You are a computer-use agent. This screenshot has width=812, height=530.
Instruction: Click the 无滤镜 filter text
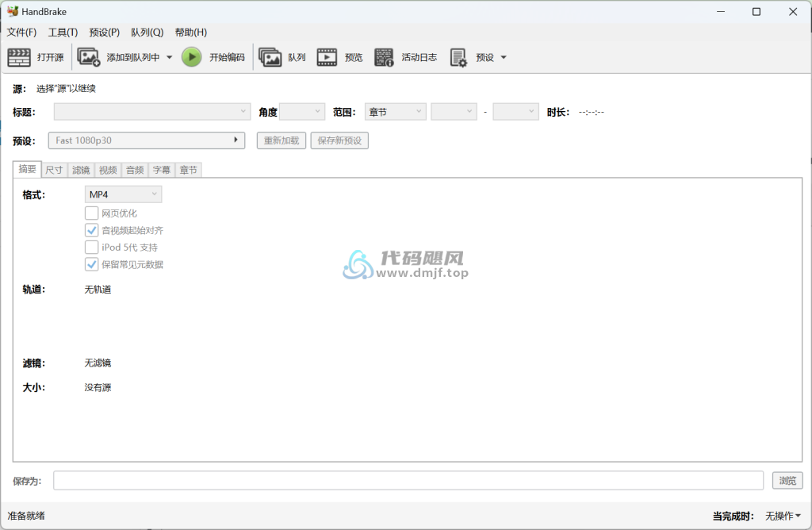click(98, 363)
